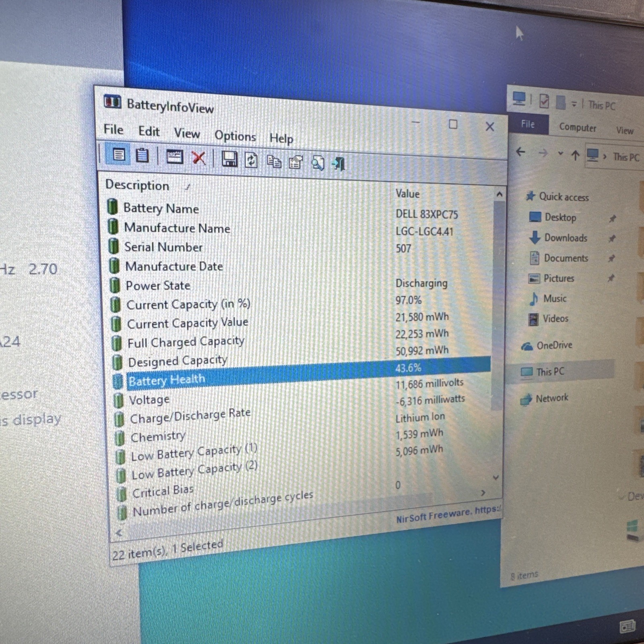Open the Edit menu

coord(149,132)
